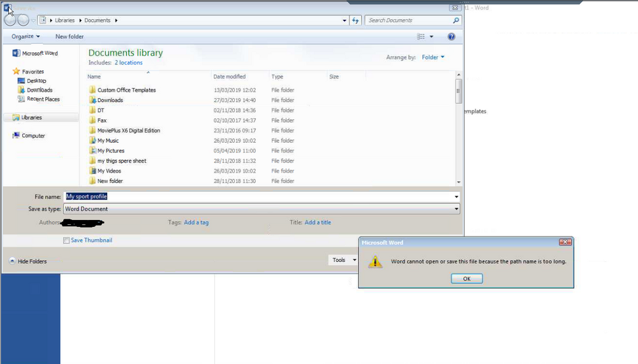
Task: Click the Microsoft Word icon in navigation pane
Action: [x=16, y=54]
